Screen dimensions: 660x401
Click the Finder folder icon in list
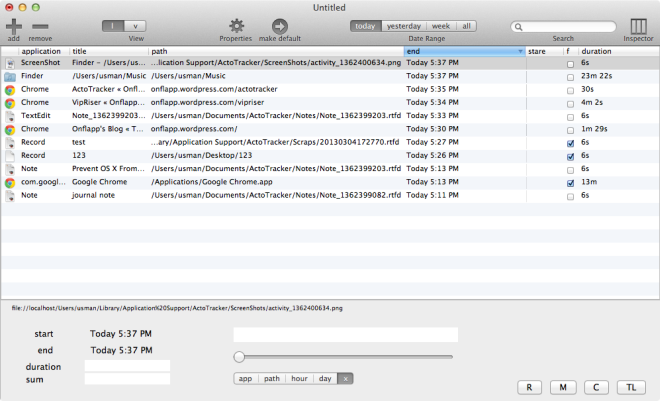(10, 77)
